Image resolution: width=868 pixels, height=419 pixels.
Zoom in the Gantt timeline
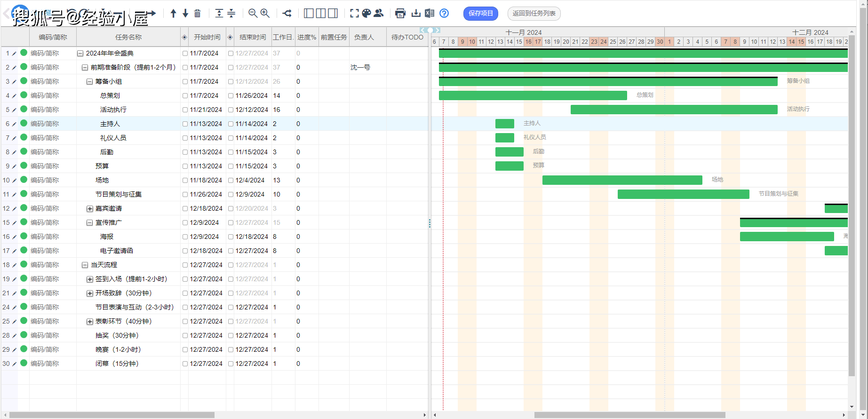(x=265, y=14)
